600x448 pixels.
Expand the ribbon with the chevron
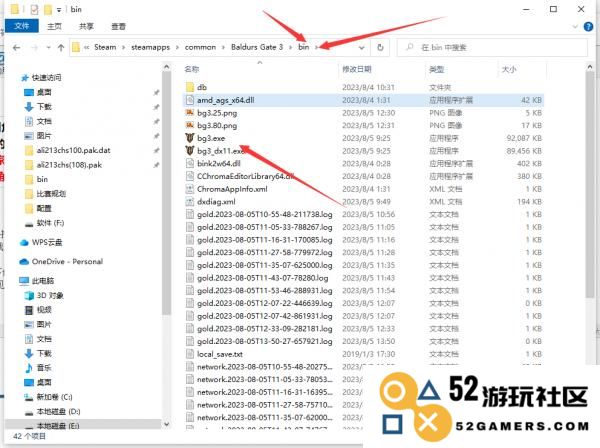click(x=575, y=26)
